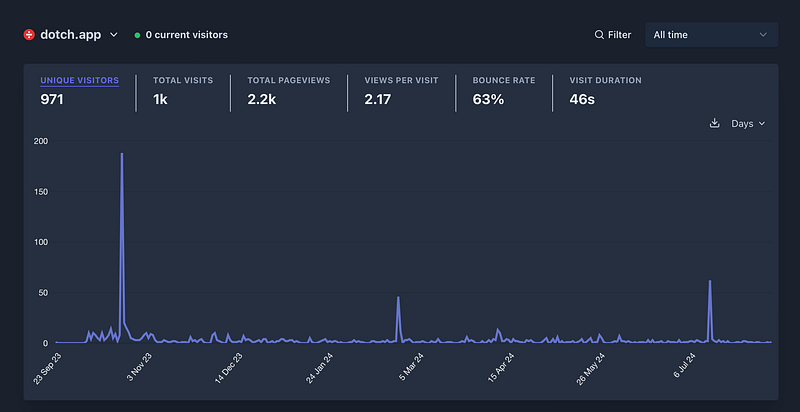Click the graph spike in early March 2024
Screen dimensions: 800x412
click(x=398, y=298)
